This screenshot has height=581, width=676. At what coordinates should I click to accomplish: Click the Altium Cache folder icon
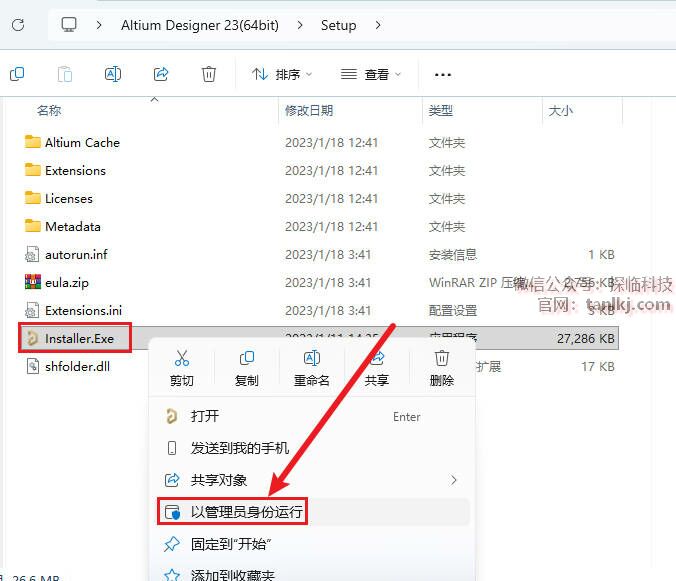(33, 142)
